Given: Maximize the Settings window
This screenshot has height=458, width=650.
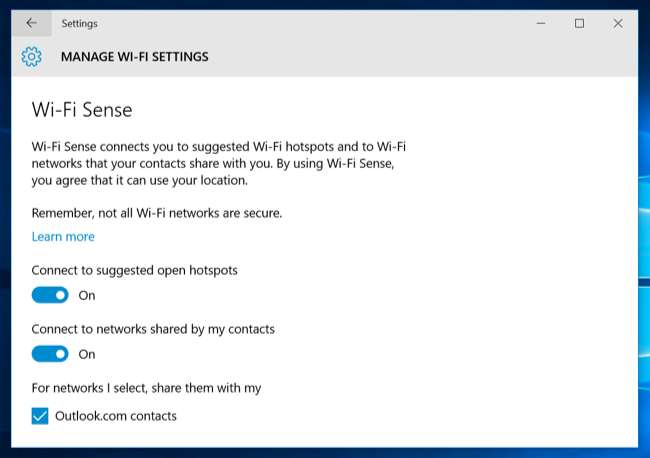Looking at the screenshot, I should point(579,23).
